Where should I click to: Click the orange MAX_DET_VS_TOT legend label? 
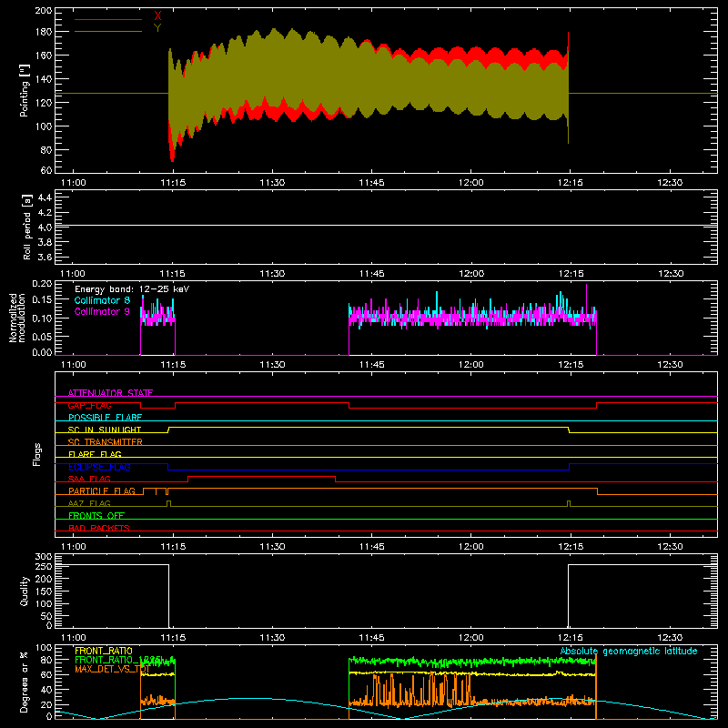tap(112, 669)
